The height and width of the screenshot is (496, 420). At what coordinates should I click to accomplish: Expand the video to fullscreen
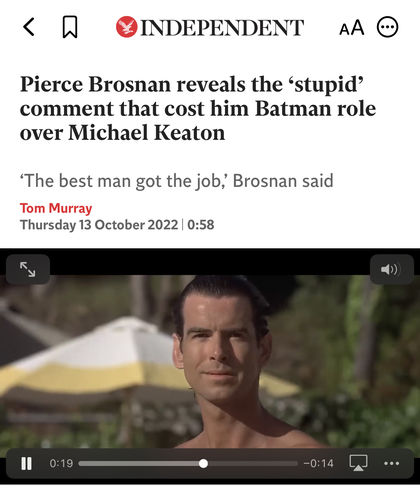point(28,269)
